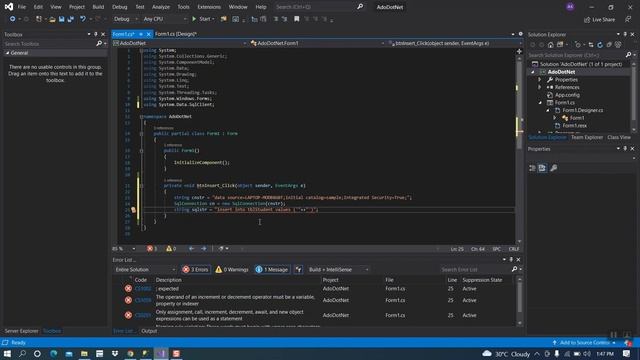Collapse the Form1.cs node in Solution Explorer
This screenshot has height=360, width=640.
point(540,103)
